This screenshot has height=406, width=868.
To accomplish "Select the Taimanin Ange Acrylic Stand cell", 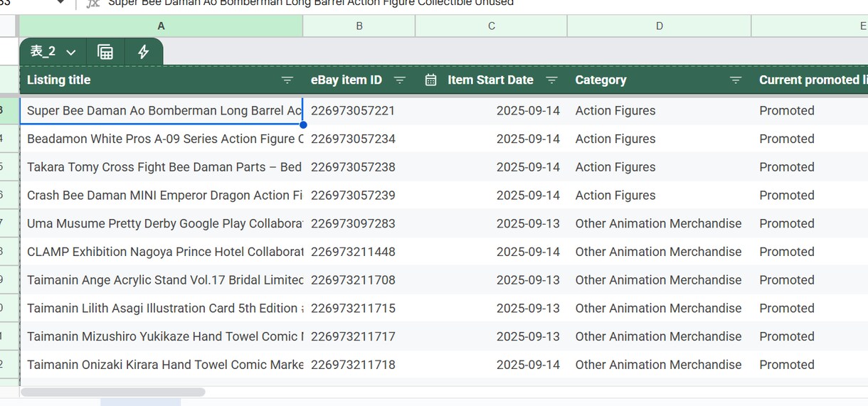I will [162, 280].
